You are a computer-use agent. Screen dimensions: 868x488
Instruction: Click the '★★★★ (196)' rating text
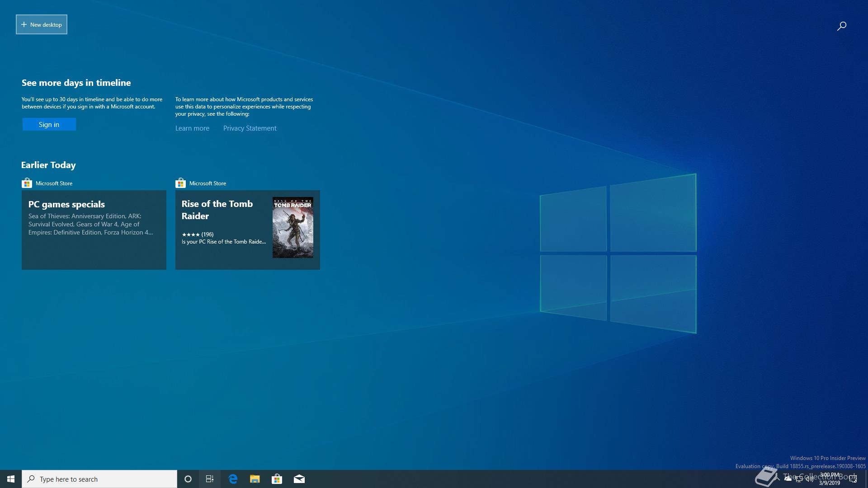(198, 235)
